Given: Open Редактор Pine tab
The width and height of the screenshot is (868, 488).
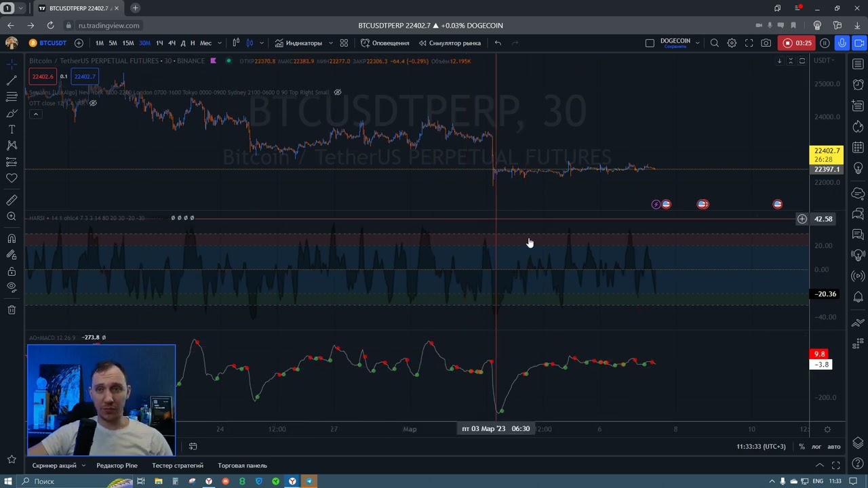Looking at the screenshot, I should tap(117, 466).
